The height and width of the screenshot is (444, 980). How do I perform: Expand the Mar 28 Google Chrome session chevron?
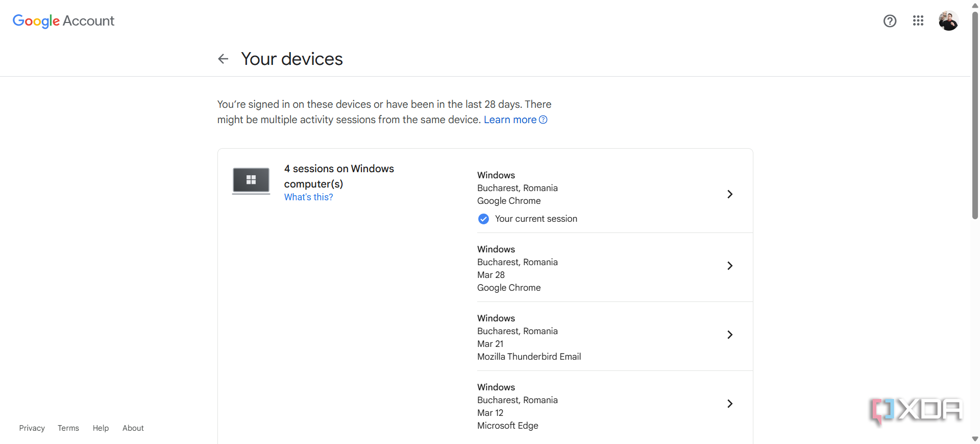(730, 266)
